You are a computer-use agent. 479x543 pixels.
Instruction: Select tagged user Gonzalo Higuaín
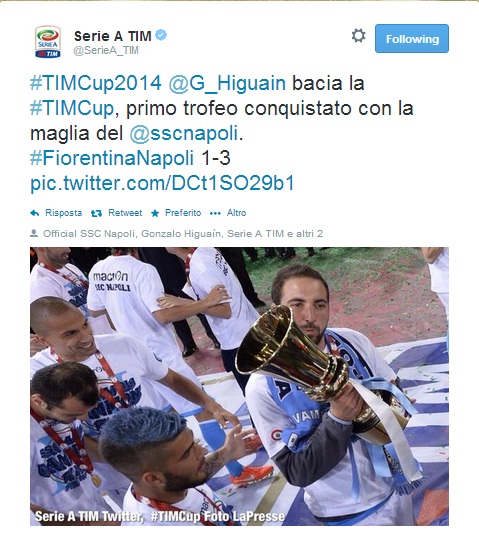[181, 234]
